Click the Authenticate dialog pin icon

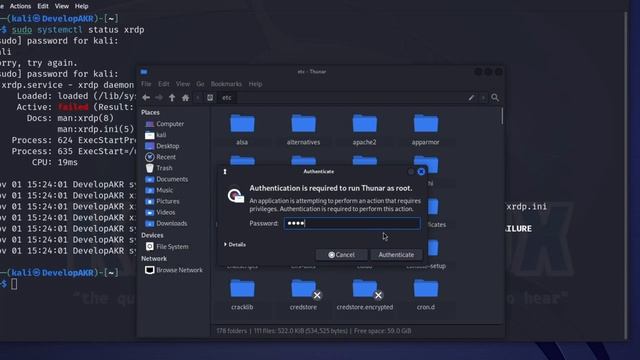pos(224,172)
